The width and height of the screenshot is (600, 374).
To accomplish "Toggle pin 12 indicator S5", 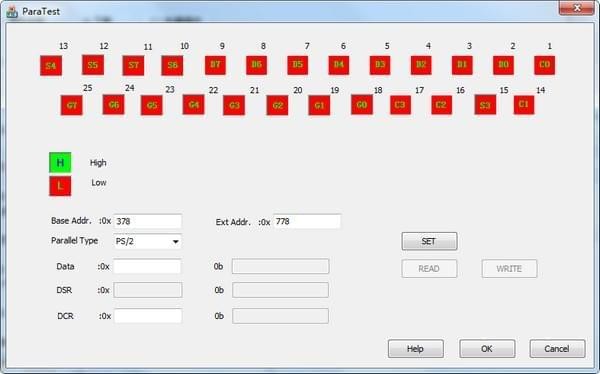I will [x=93, y=65].
